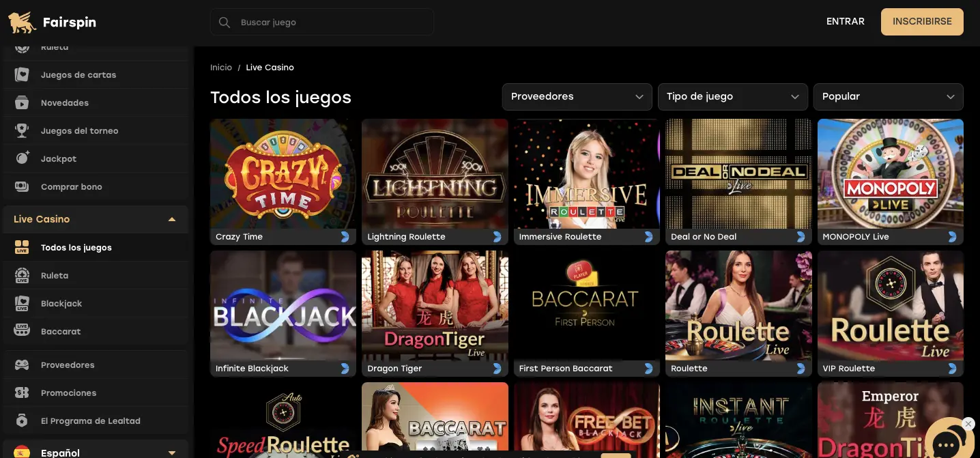Viewport: 980px width, 458px height.
Task: Open the Instant Roulette game thumbnail
Action: [x=738, y=420]
